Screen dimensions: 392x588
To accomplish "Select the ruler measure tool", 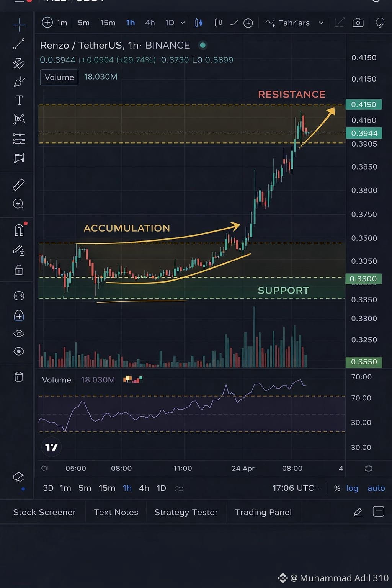I will coord(19,185).
